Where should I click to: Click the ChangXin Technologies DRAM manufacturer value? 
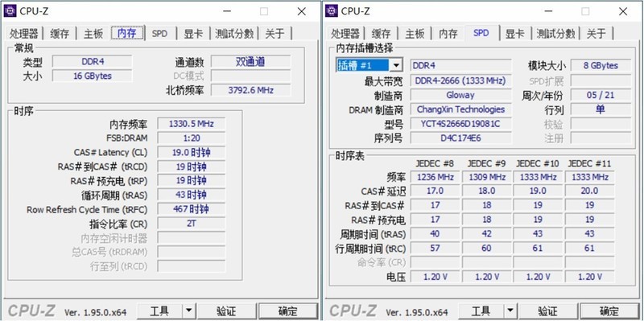(460, 109)
